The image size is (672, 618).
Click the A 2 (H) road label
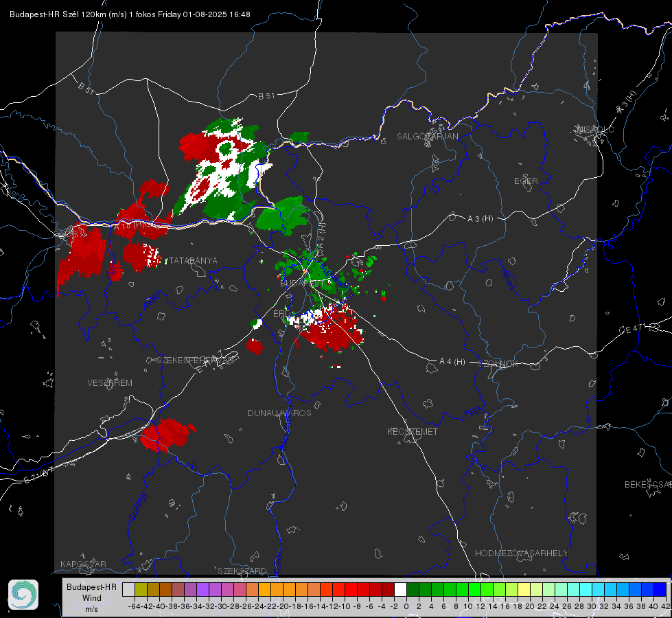point(321,236)
